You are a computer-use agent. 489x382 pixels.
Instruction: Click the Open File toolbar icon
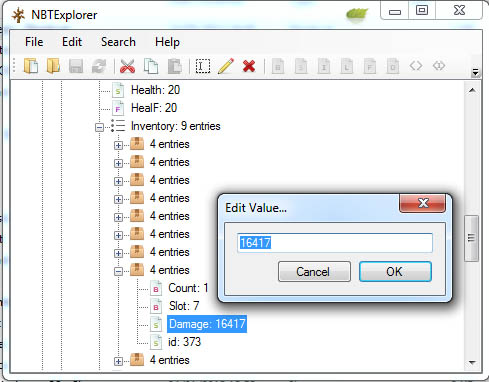pyautogui.click(x=31, y=66)
